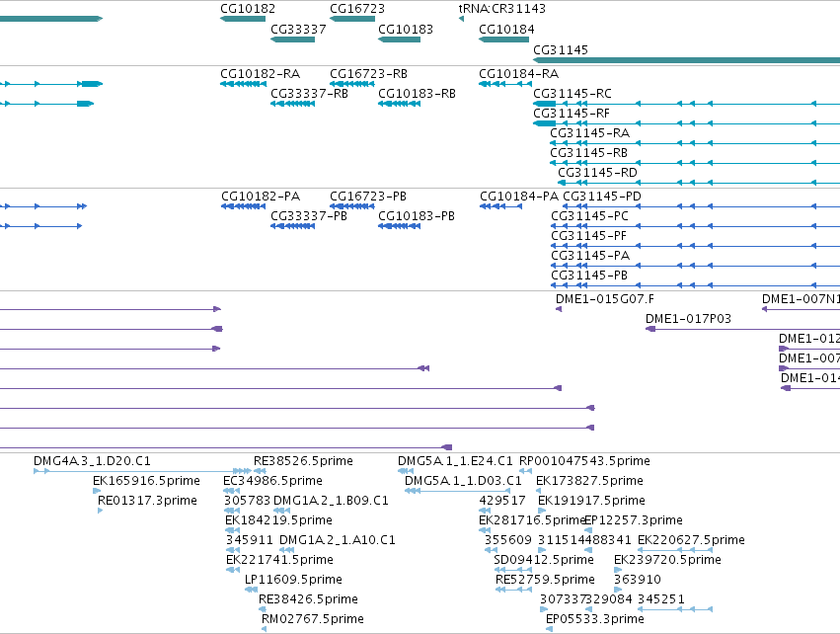Select the CG31145-RB transcript label
The width and height of the screenshot is (840, 634).
click(x=588, y=153)
